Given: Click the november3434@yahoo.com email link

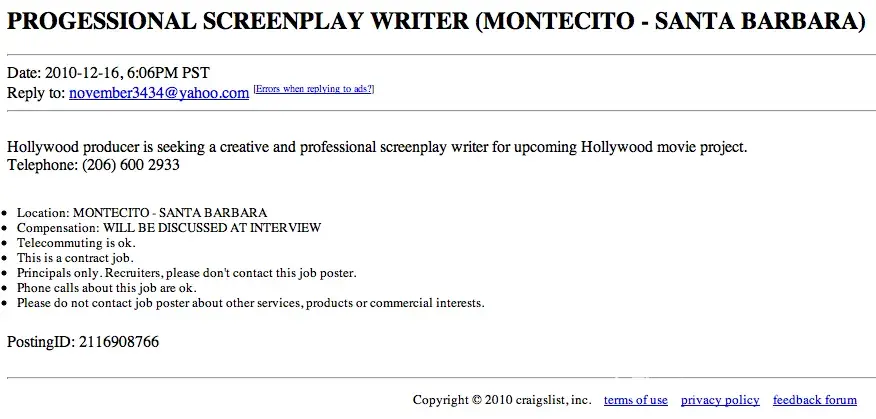Looking at the screenshot, I should (159, 93).
